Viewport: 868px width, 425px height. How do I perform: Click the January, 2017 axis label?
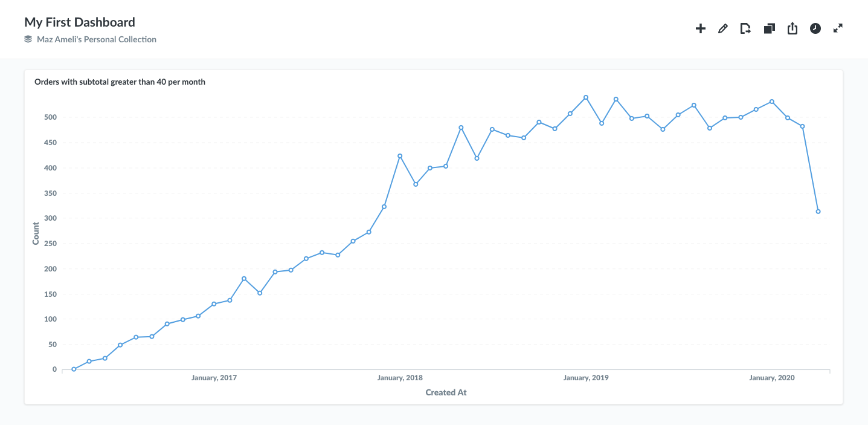tap(214, 378)
